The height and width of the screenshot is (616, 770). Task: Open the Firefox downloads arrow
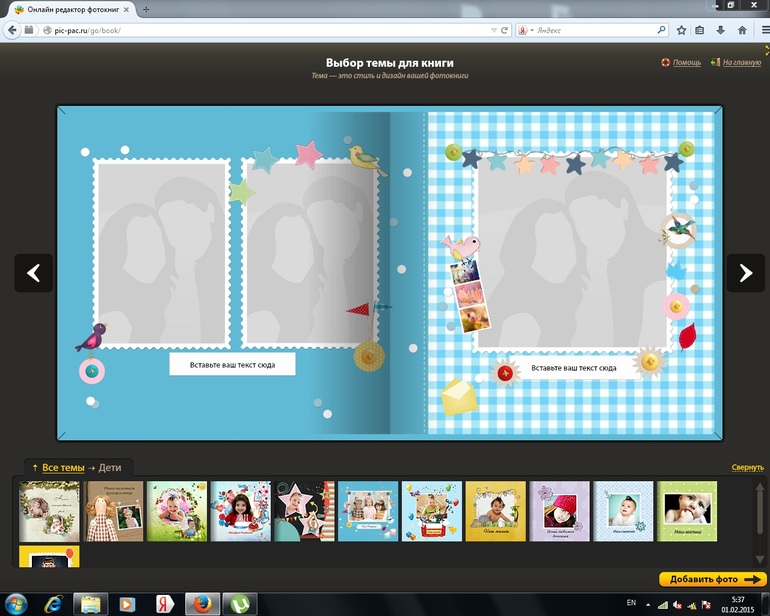coord(720,30)
